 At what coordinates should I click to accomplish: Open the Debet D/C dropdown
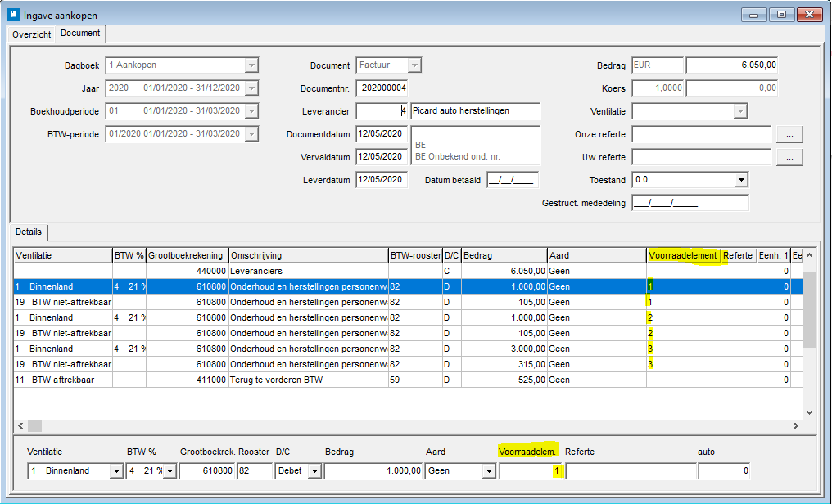coord(315,471)
